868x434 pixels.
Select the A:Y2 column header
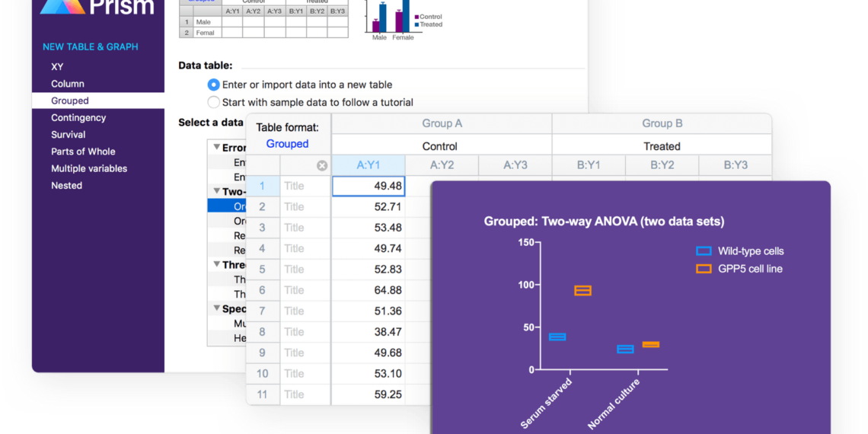[442, 165]
